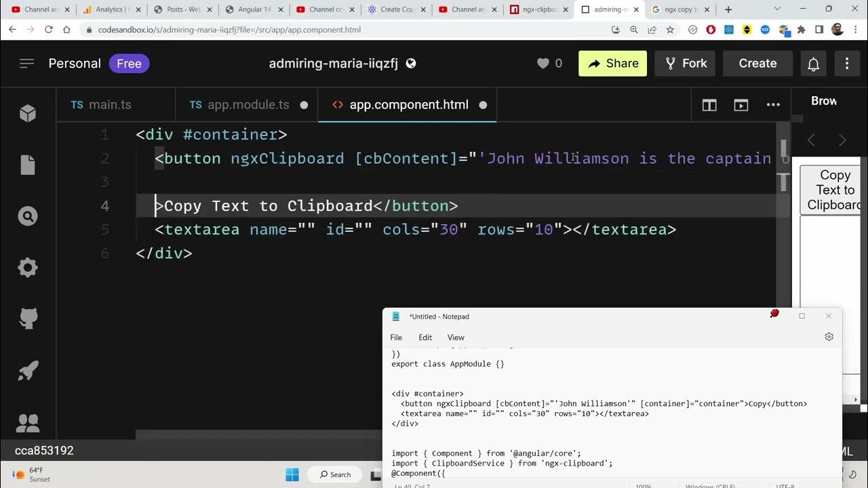Open the configuration gear in sidebar

(x=28, y=268)
